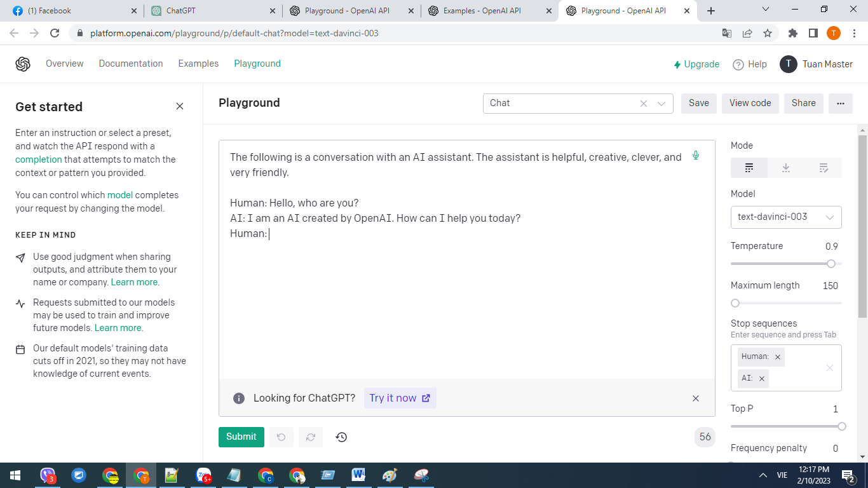The image size is (868, 488).
Task: Open the three-dot more options menu next to Share
Action: (x=841, y=104)
